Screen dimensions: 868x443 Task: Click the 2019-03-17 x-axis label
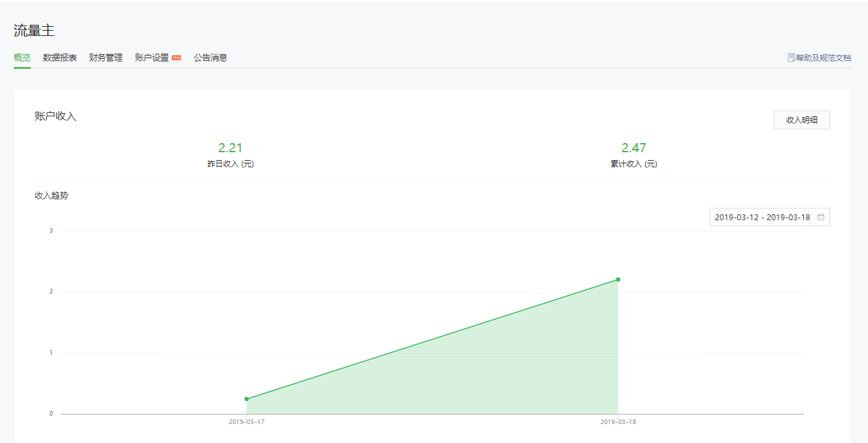247,422
